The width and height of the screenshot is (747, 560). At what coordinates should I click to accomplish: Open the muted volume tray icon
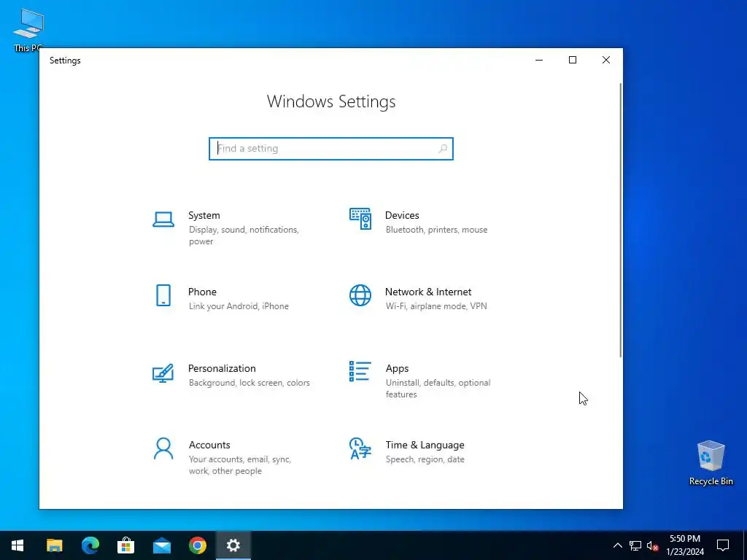click(x=653, y=545)
